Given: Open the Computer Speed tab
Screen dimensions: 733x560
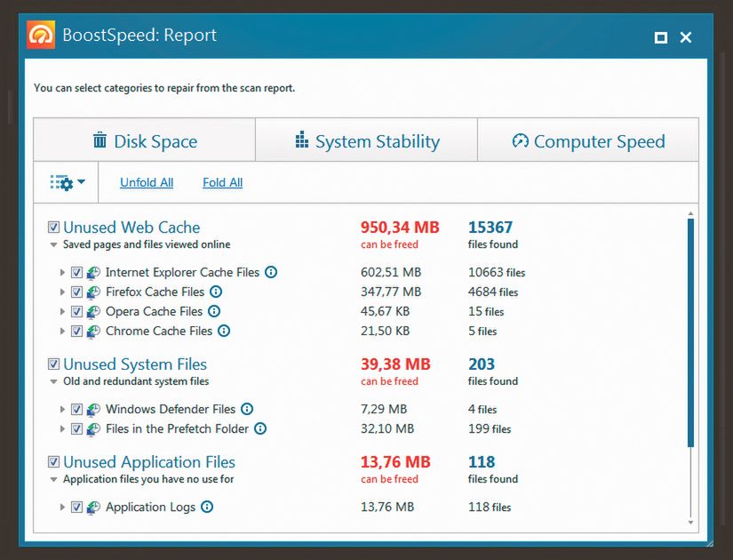Looking at the screenshot, I should [588, 141].
